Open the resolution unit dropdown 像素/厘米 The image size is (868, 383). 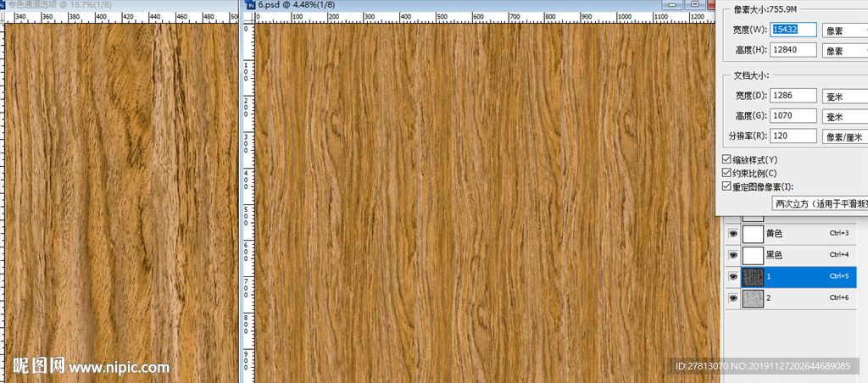coord(845,136)
